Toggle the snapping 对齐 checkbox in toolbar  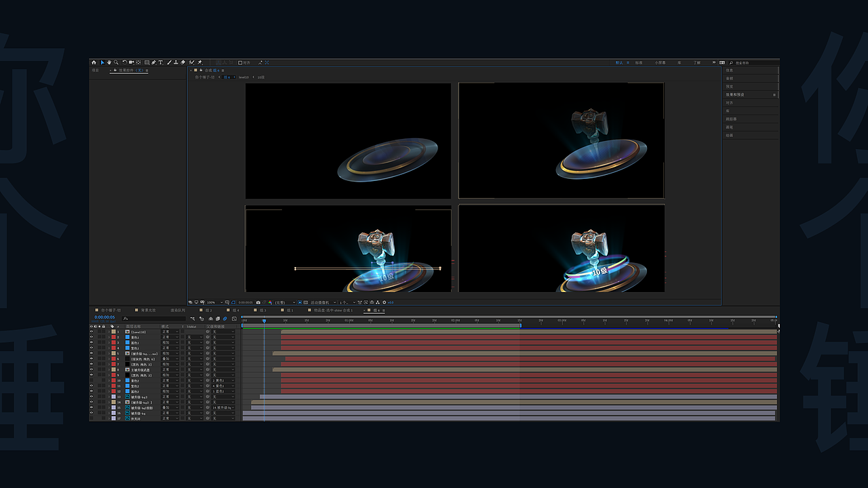point(240,62)
